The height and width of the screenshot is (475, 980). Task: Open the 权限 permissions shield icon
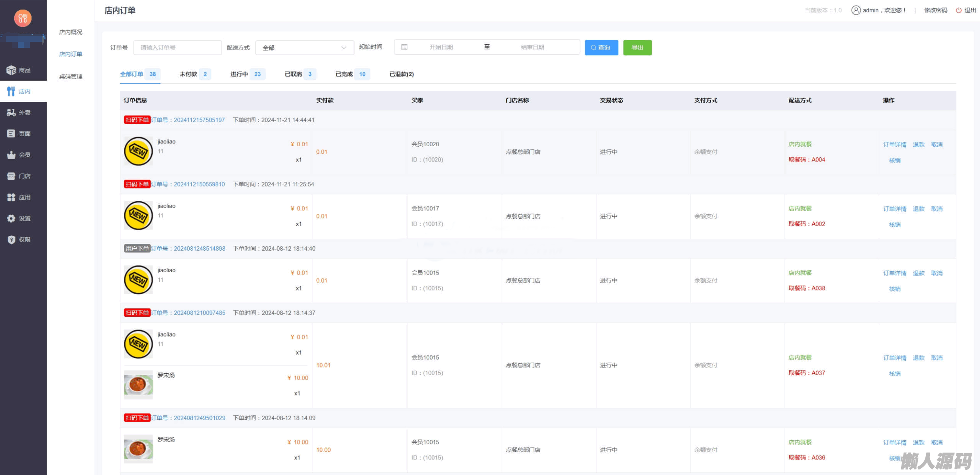click(11, 239)
